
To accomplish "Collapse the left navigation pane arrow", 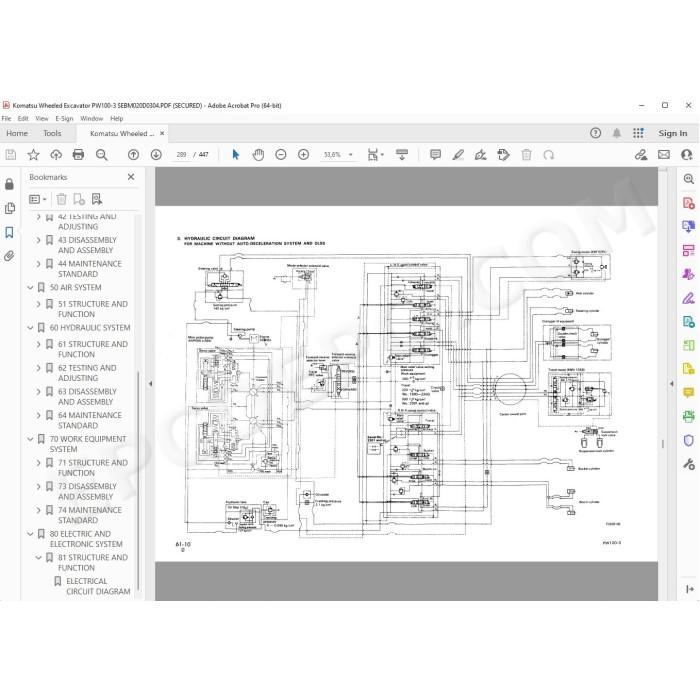I will click(x=150, y=383).
